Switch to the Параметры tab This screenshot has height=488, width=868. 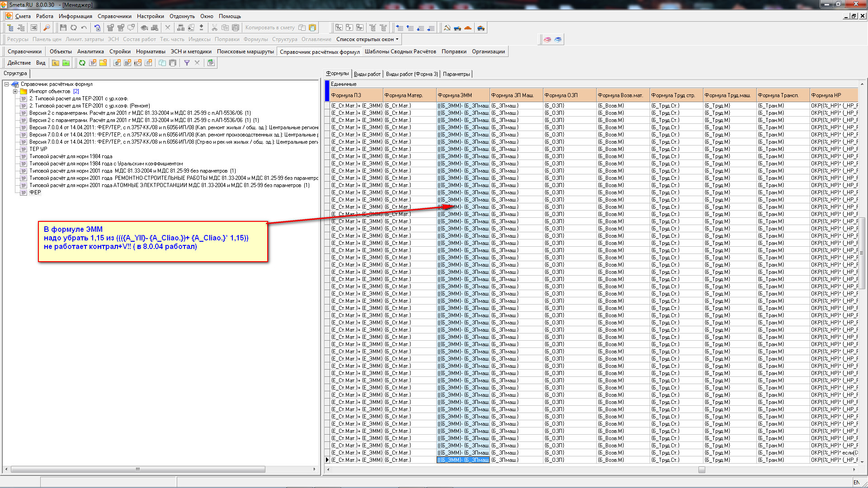click(x=456, y=74)
